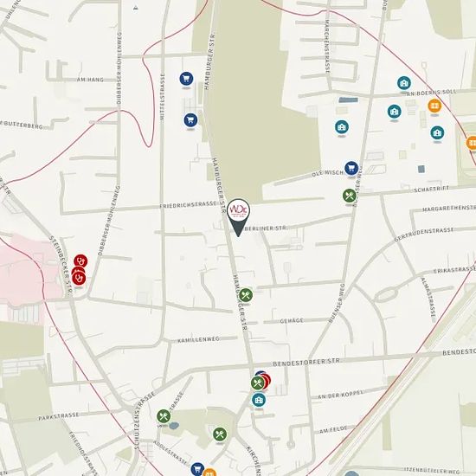Open shopping cart marker near Ole Wisch

click(x=351, y=168)
